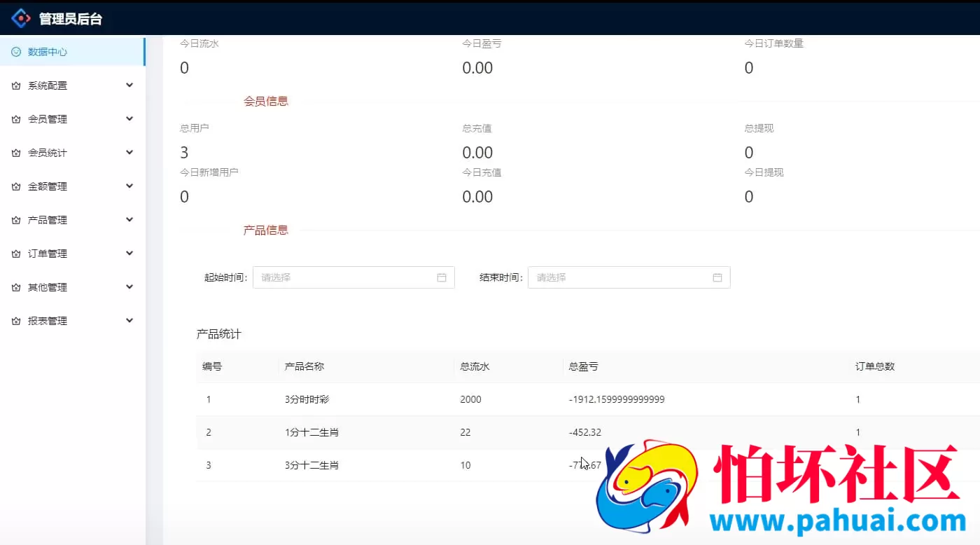Expand the 系统配置 submenu
Image resolution: width=980 pixels, height=545 pixels.
(x=129, y=85)
